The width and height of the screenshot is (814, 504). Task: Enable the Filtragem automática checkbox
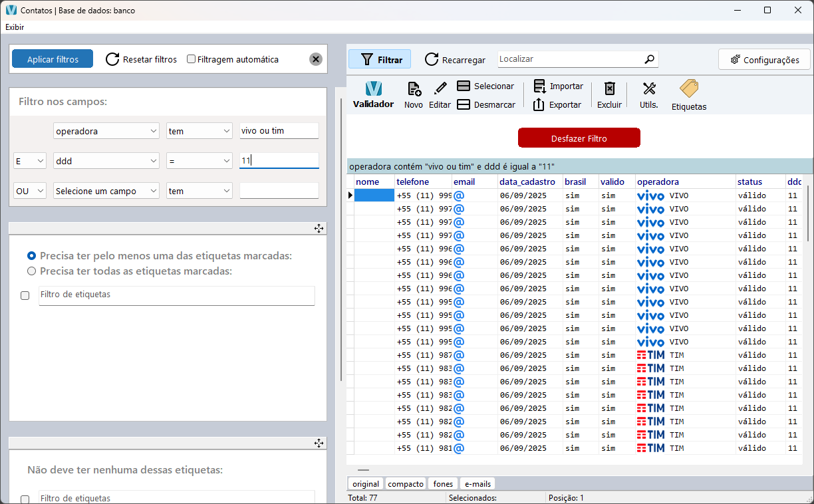(192, 59)
